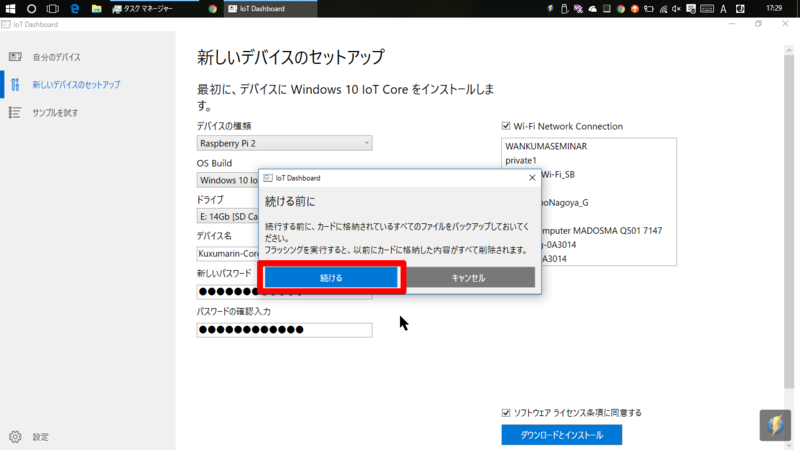Open OneNote tray icon
This screenshot has width=800, height=450.
(x=578, y=8)
